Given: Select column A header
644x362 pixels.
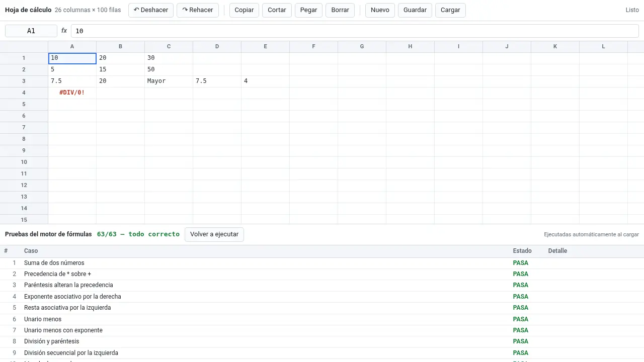Looking at the screenshot, I should (72, 47).
